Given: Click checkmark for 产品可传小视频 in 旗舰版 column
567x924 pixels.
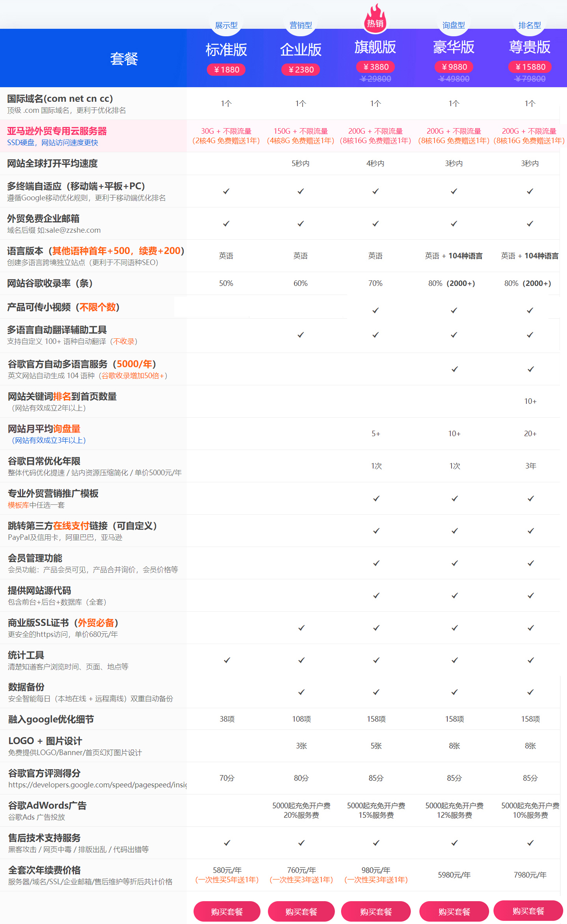Looking at the screenshot, I should (376, 310).
